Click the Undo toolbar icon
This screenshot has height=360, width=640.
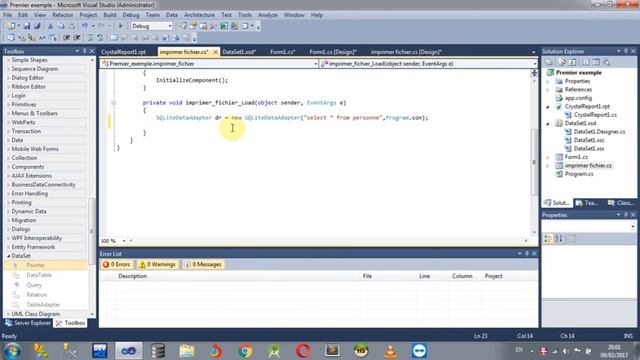click(84, 26)
